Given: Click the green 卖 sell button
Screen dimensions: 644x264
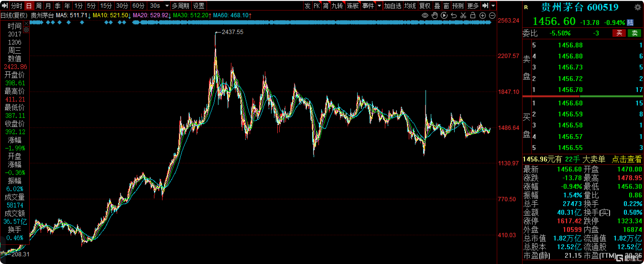Looking at the screenshot, I should [x=634, y=33].
